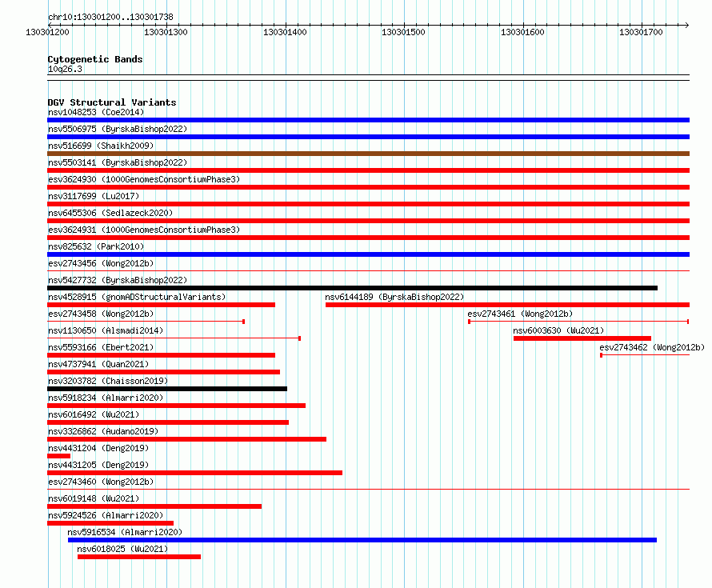The height and width of the screenshot is (588, 712).
Task: Select the 10q26.3 band label
Action: coord(65,69)
